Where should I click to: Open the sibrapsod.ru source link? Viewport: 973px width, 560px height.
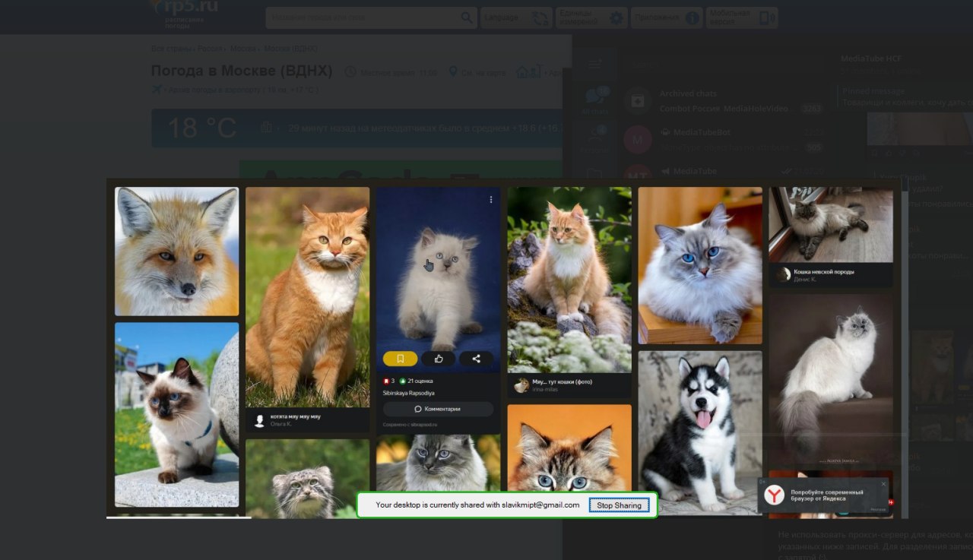point(410,425)
